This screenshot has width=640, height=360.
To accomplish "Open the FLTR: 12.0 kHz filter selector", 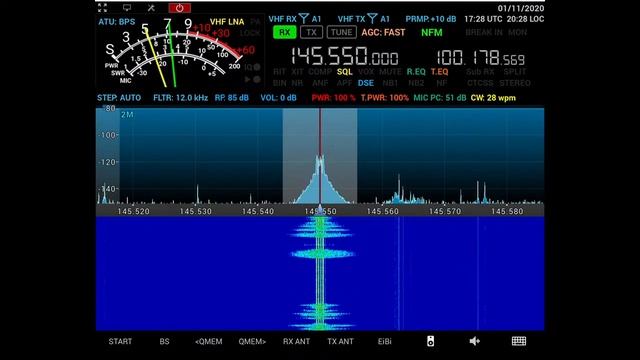I will (x=180, y=98).
